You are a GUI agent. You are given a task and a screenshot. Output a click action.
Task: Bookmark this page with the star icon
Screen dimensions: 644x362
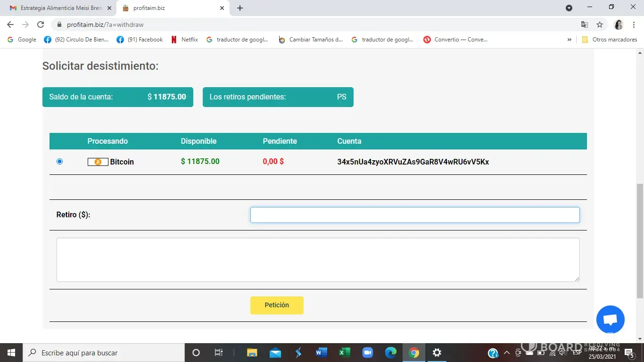click(600, 25)
